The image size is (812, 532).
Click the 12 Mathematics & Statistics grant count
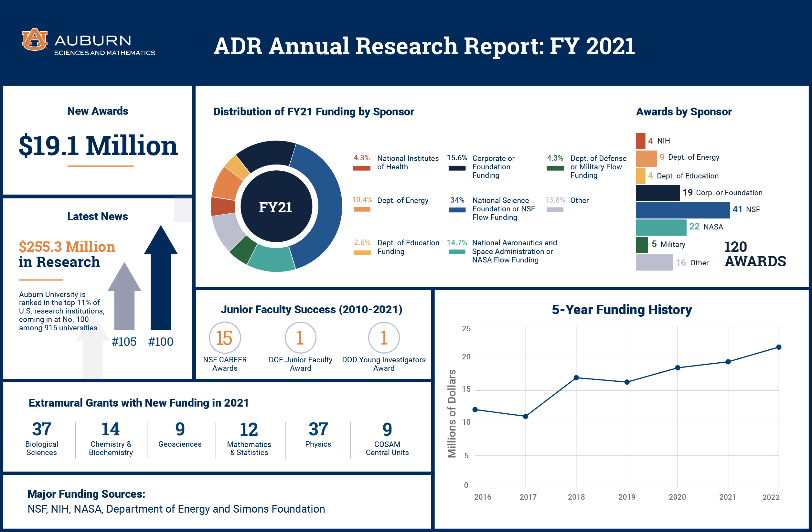click(249, 430)
